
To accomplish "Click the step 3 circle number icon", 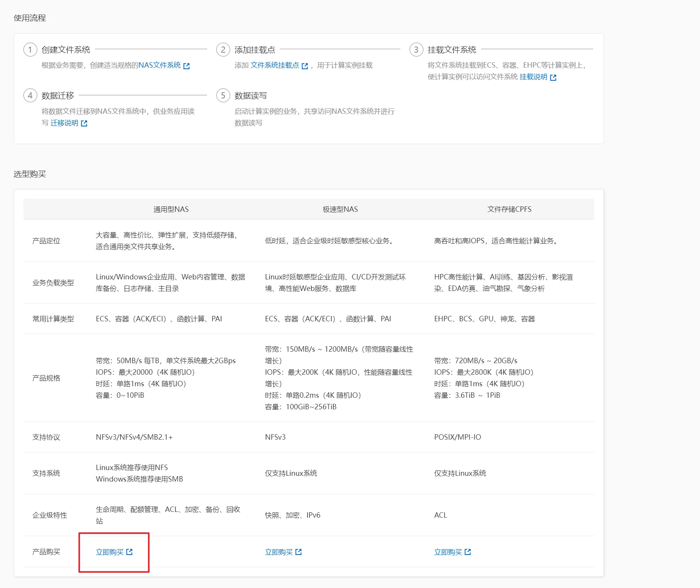I will click(416, 50).
